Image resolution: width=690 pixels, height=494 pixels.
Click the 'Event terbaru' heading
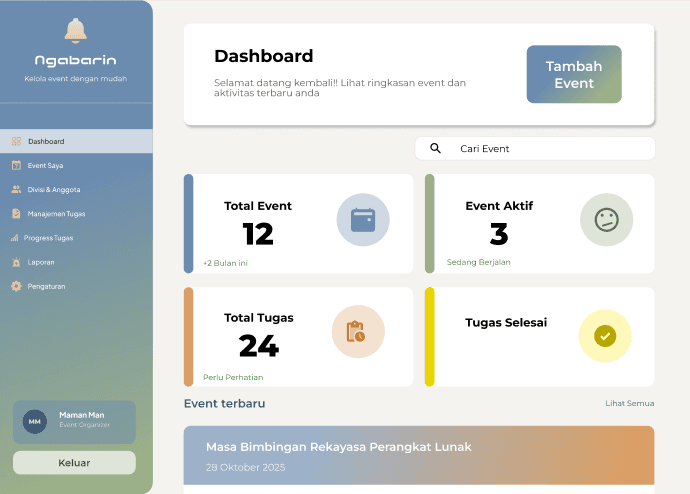coord(224,403)
